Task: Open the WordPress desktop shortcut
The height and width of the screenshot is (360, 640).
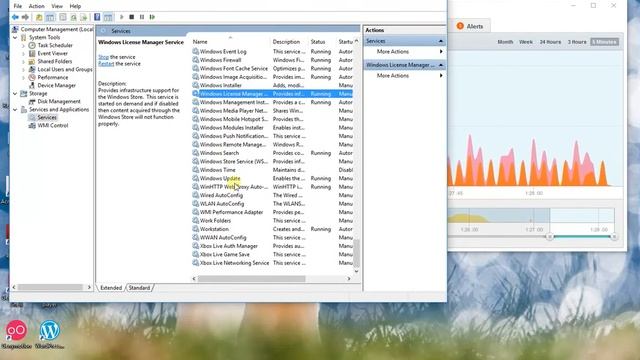Action: [x=49, y=335]
